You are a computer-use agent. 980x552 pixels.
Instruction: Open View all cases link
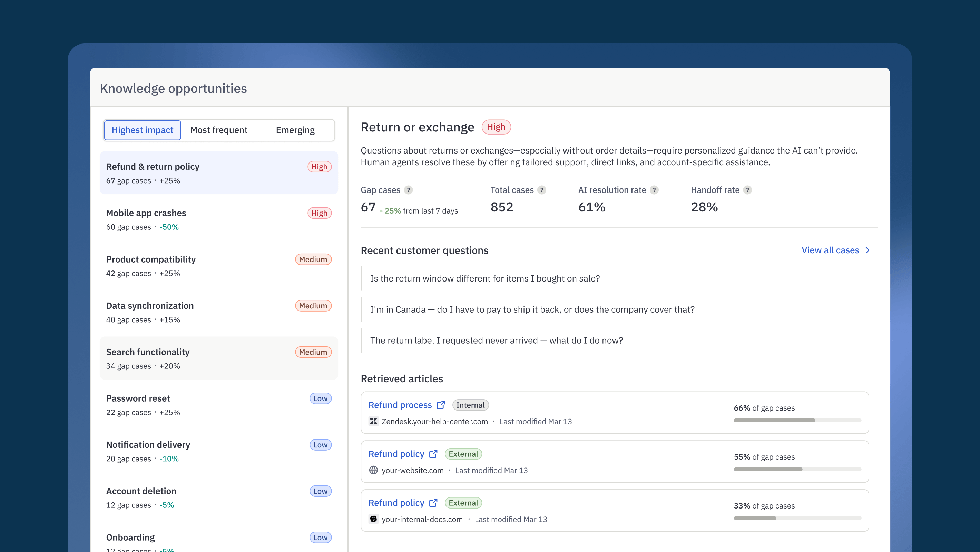click(x=830, y=250)
